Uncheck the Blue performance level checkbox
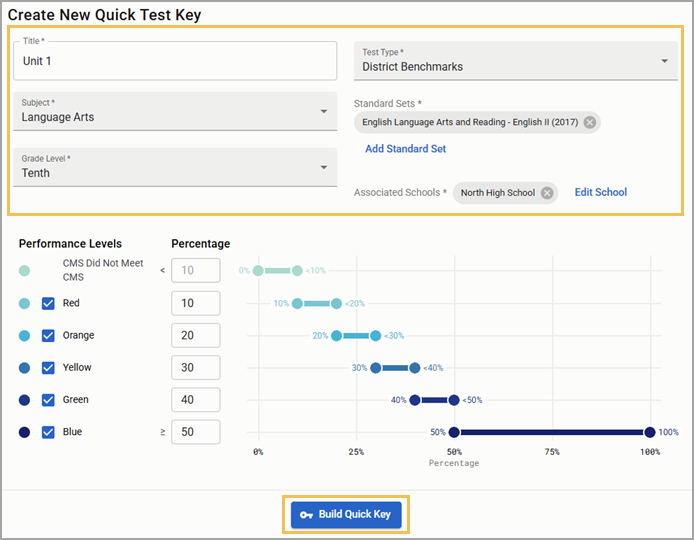694x540 pixels. [48, 432]
